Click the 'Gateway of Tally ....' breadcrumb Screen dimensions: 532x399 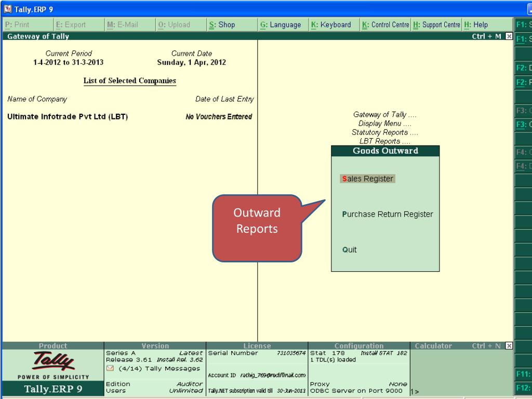[x=385, y=115]
